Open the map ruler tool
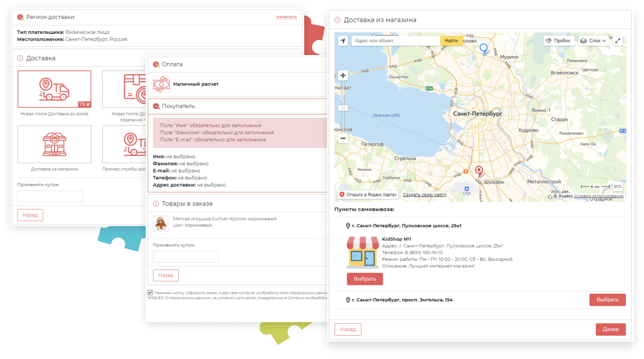This screenshot has height=359, width=644. coord(617,187)
